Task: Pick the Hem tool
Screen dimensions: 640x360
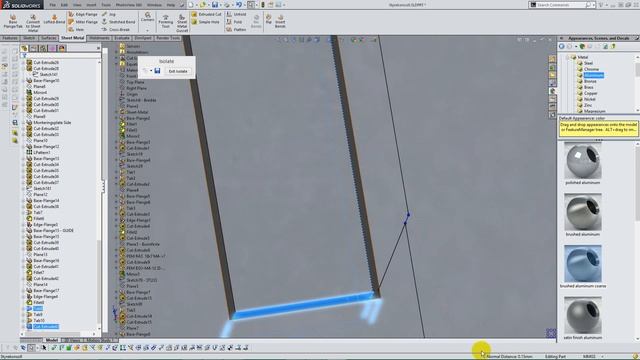Action: pyautogui.click(x=76, y=29)
